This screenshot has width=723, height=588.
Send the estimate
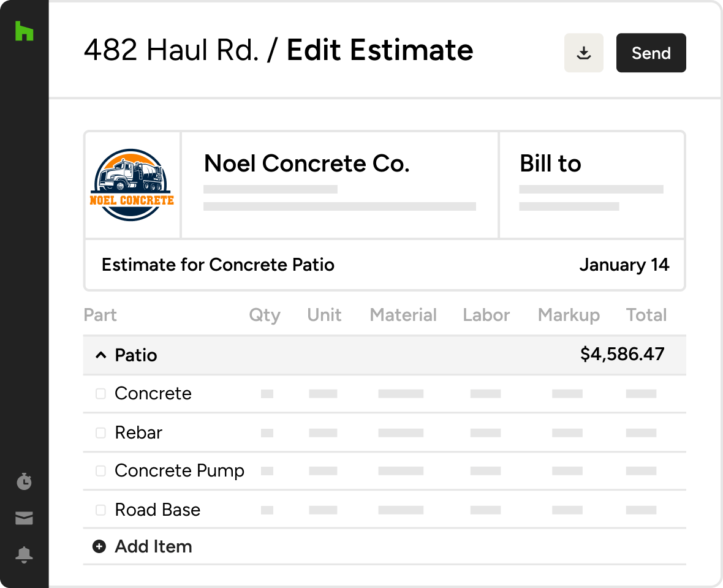651,53
